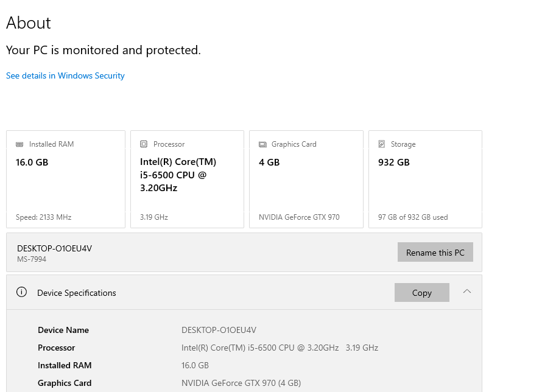Click the Processor chip icon
This screenshot has height=392, width=542.
pos(144,144)
